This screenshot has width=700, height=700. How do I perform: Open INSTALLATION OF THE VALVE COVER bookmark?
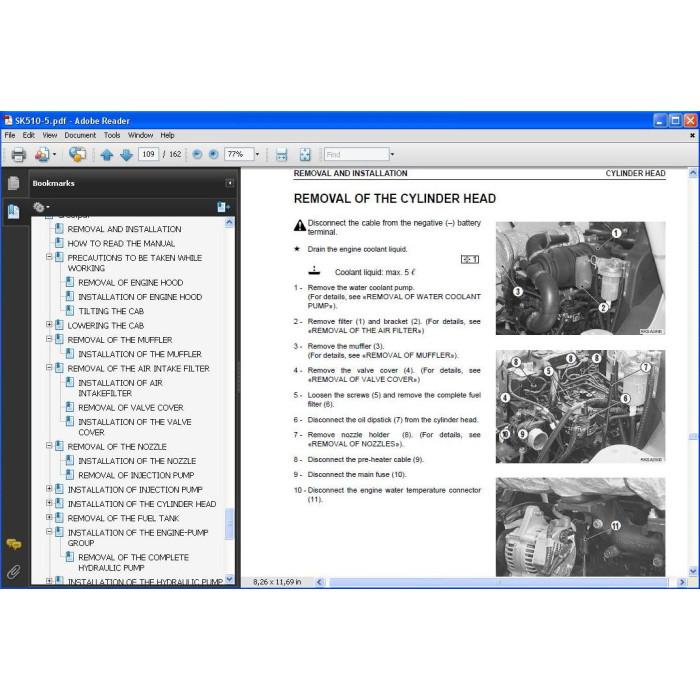coord(135,427)
